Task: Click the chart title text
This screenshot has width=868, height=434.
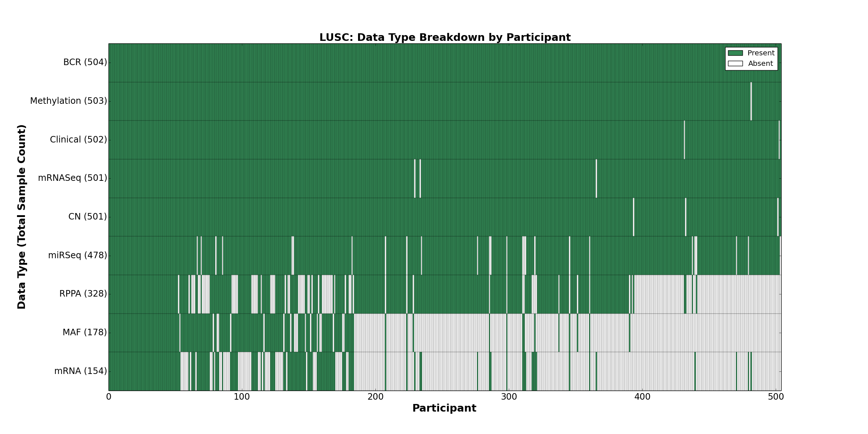Action: [x=445, y=38]
